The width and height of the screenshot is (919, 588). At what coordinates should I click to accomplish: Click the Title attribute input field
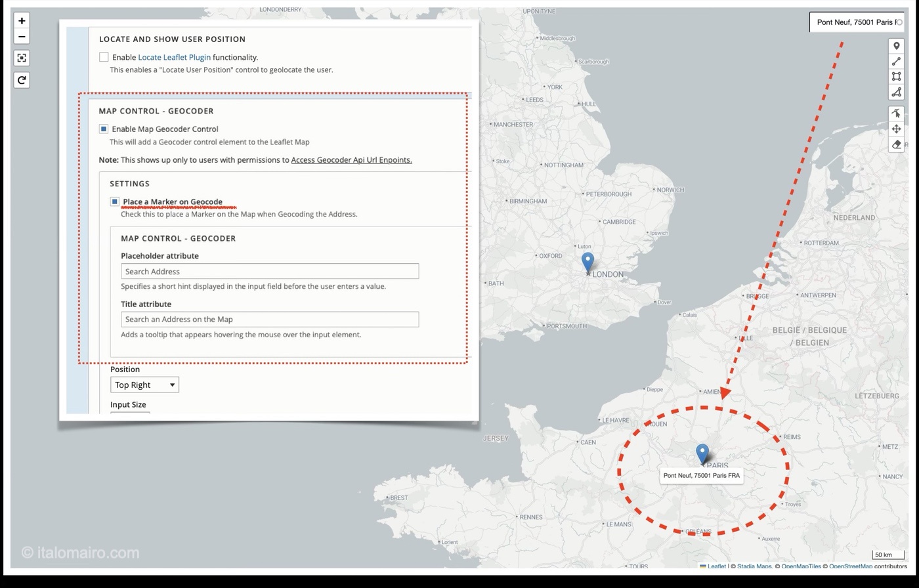pos(269,319)
